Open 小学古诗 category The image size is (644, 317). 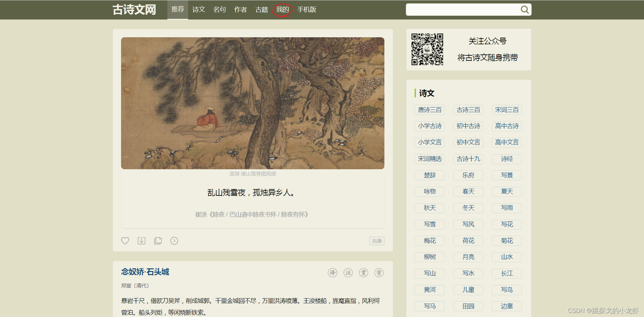(x=430, y=126)
